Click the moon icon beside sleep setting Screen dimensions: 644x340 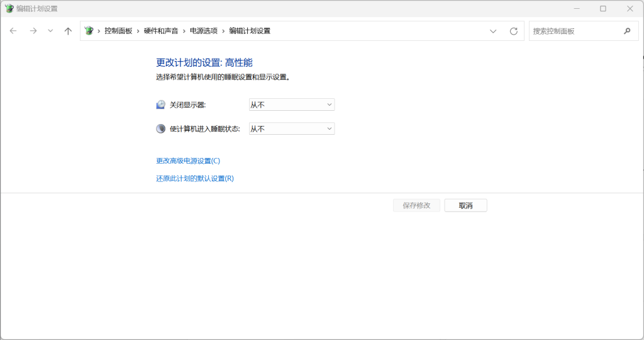[x=160, y=128]
